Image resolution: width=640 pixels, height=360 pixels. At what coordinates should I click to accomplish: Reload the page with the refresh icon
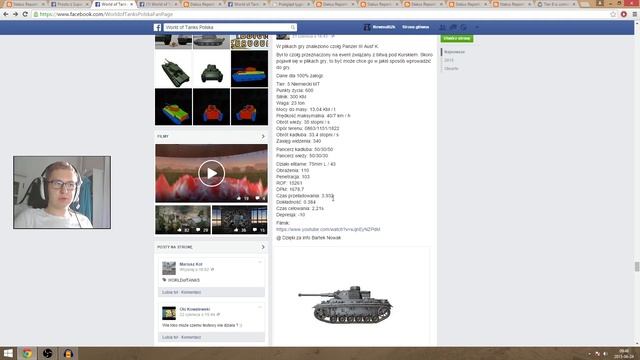click(25, 14)
